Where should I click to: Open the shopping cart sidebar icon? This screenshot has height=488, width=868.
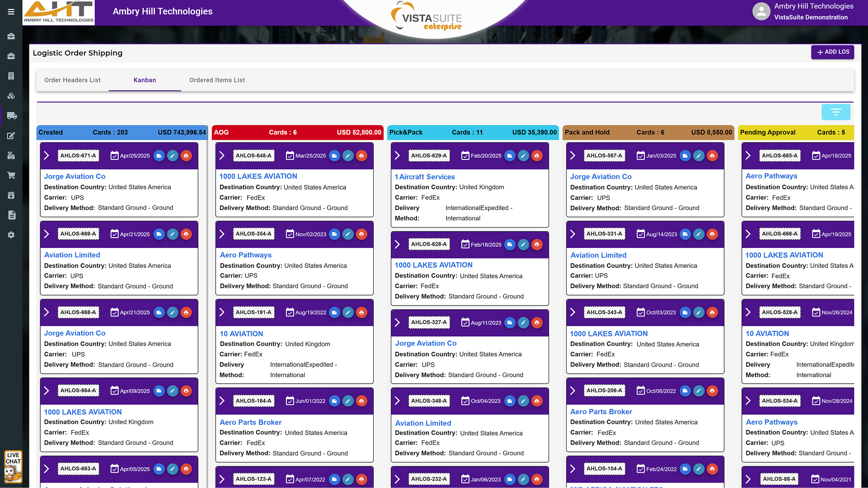click(x=11, y=175)
